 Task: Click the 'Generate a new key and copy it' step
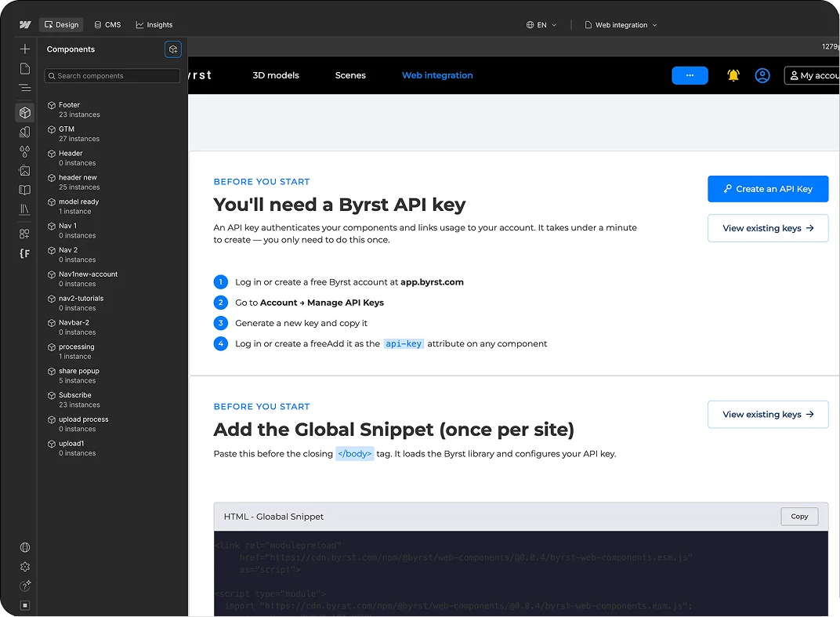301,323
